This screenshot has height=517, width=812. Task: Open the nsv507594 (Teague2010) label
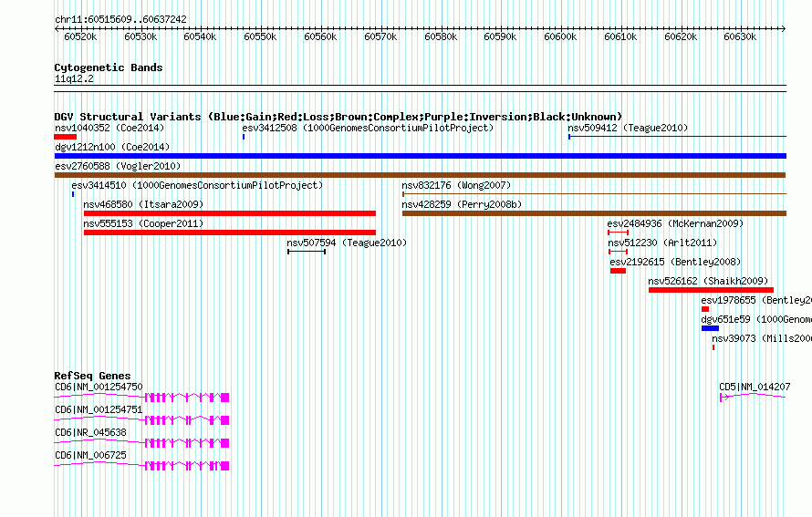coord(347,243)
